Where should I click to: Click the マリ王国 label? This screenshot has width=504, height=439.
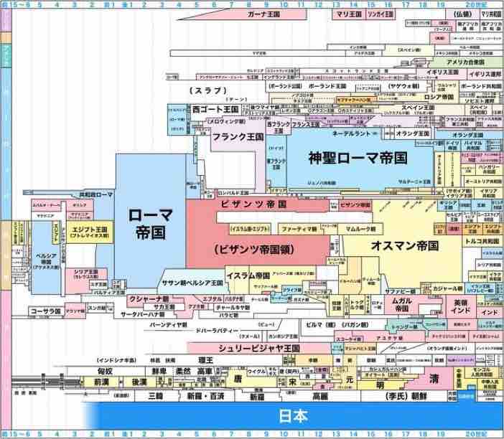[x=349, y=14]
